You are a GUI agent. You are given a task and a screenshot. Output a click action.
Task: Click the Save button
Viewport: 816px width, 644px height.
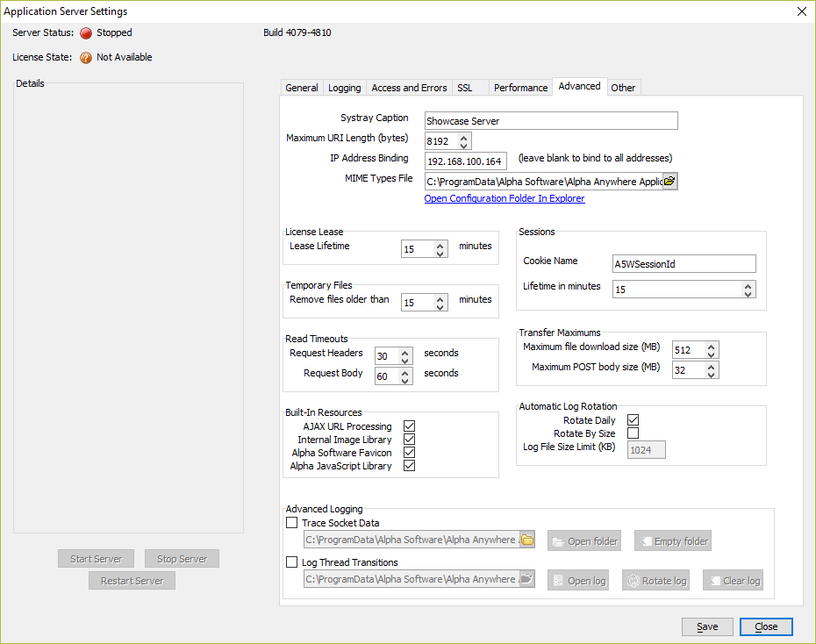707,626
